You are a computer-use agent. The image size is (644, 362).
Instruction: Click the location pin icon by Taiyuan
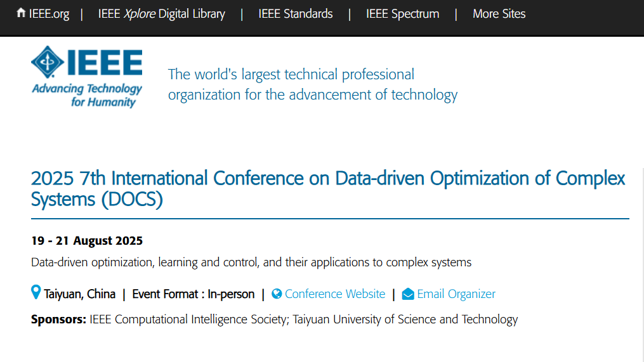(36, 292)
